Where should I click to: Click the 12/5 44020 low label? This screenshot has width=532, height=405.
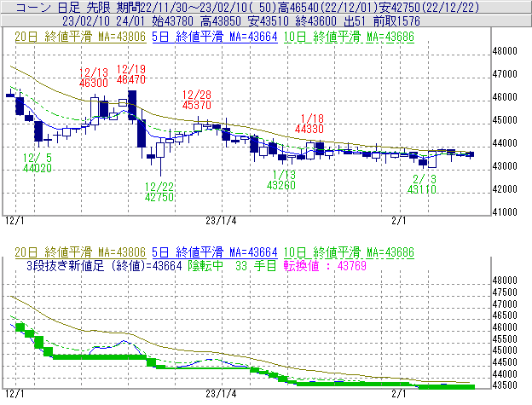[37, 163]
